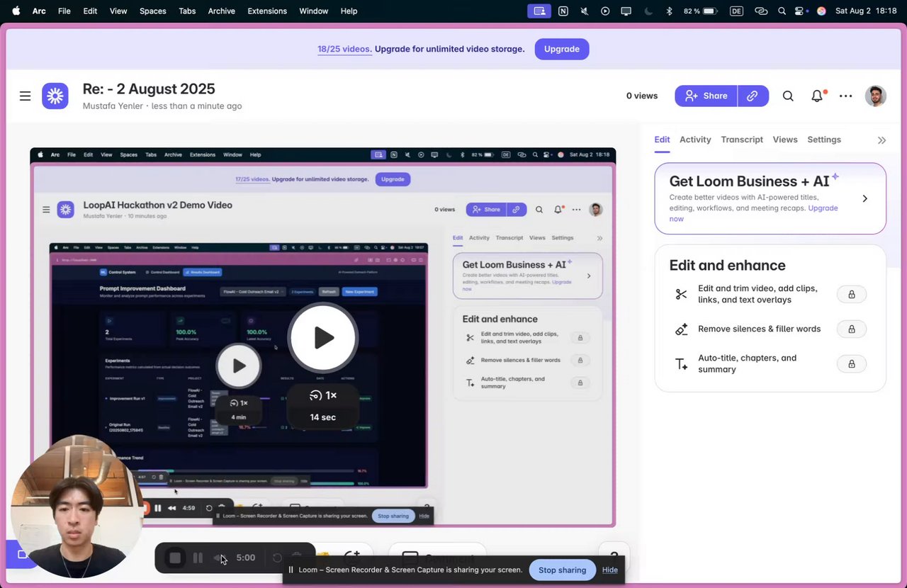Hide the screen sharing notification bar
The height and width of the screenshot is (588, 907).
tap(610, 570)
